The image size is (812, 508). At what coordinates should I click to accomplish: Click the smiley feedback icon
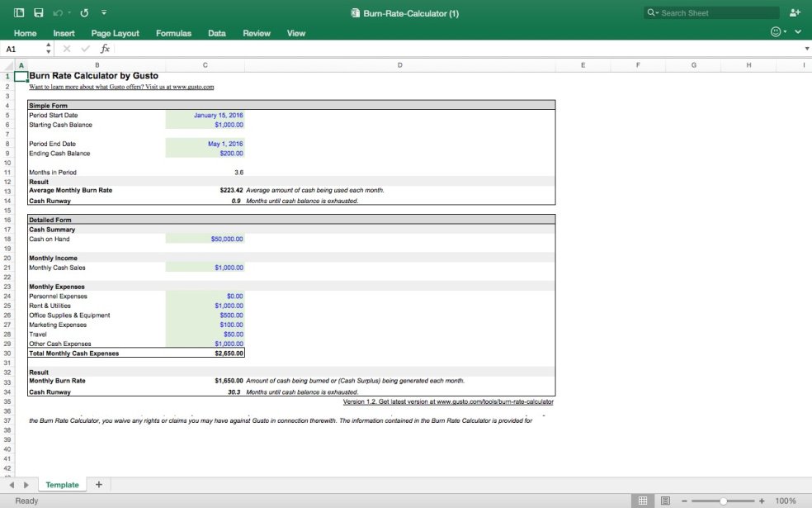(x=775, y=32)
